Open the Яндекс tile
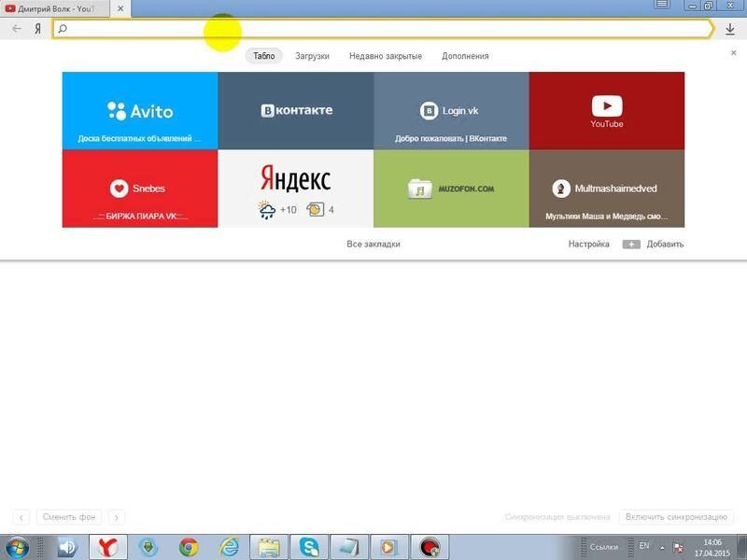This screenshot has width=747, height=560. (296, 189)
